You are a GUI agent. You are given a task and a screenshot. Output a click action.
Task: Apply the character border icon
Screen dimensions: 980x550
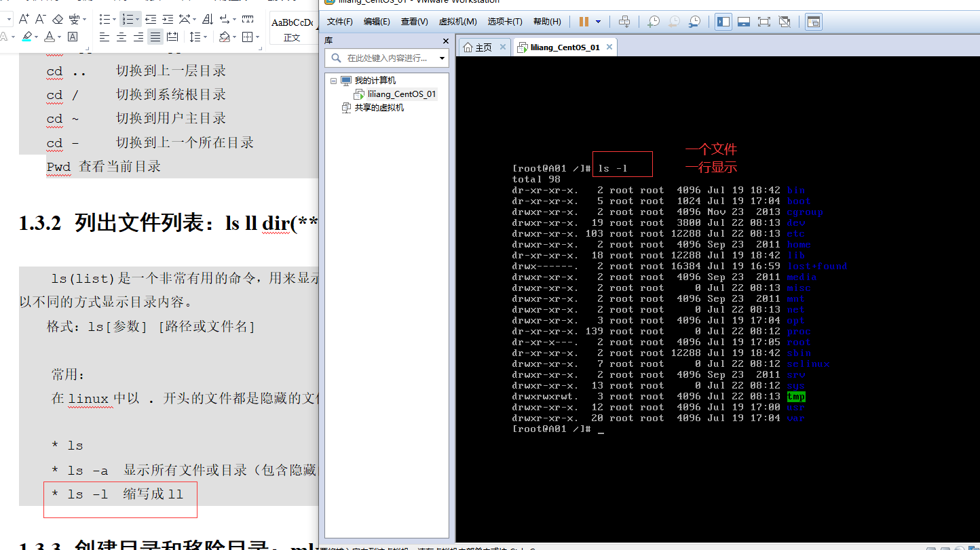pyautogui.click(x=73, y=37)
